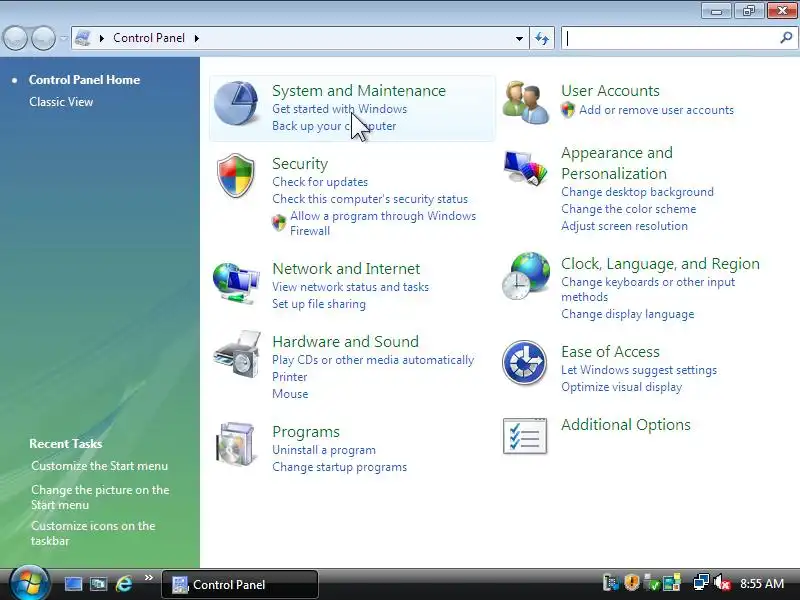Image resolution: width=800 pixels, height=600 pixels.
Task: Open the Network and Internet globe icon
Action: (236, 283)
